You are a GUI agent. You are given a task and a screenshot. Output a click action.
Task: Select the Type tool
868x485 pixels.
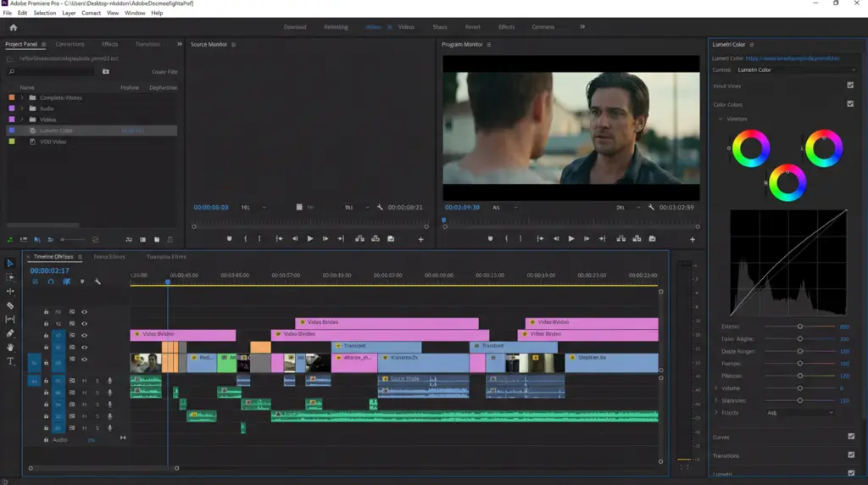click(10, 361)
